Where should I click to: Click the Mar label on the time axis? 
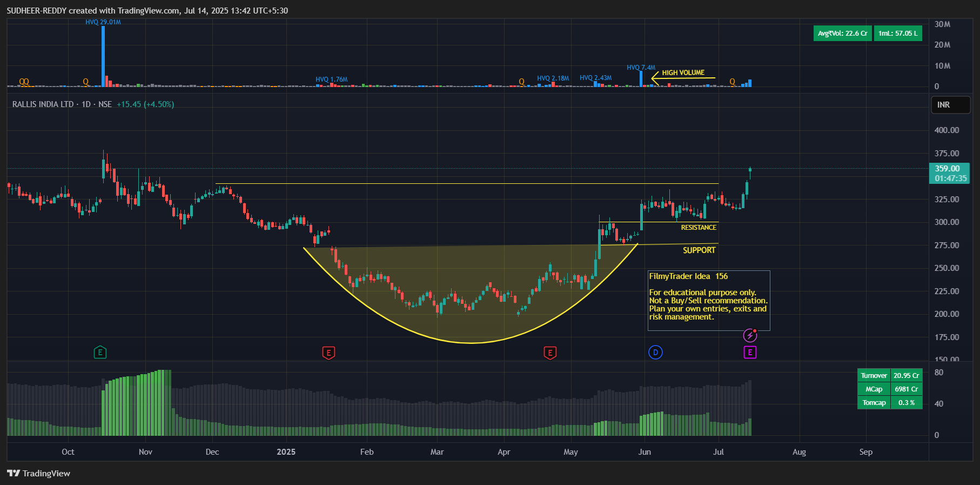[437, 452]
